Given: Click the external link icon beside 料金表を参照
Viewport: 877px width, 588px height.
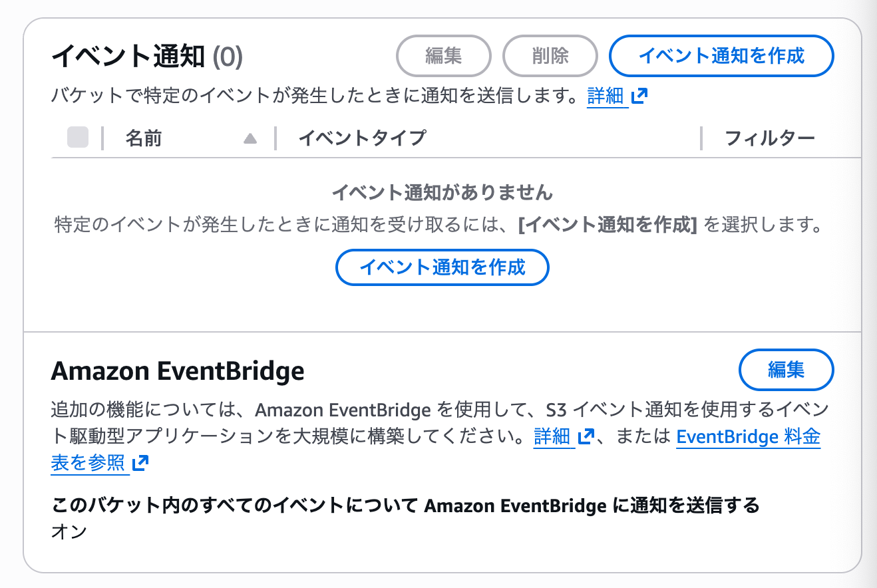Looking at the screenshot, I should [x=140, y=462].
